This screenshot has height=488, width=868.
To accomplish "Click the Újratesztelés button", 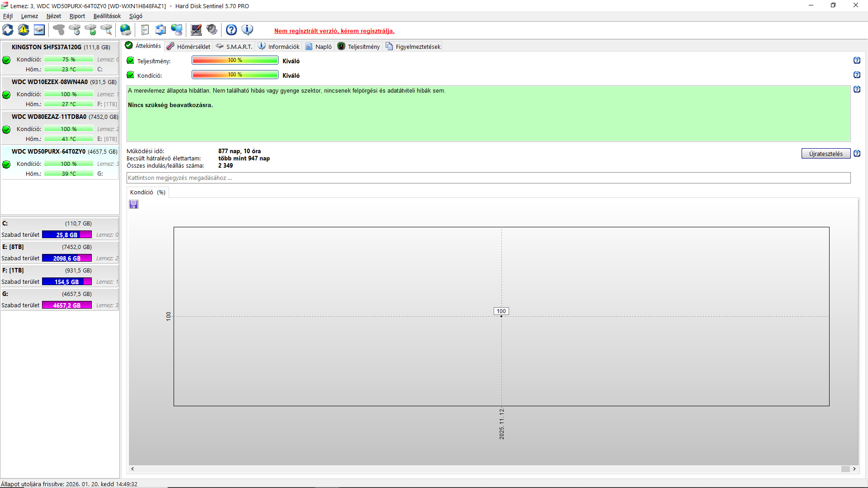I will [826, 154].
